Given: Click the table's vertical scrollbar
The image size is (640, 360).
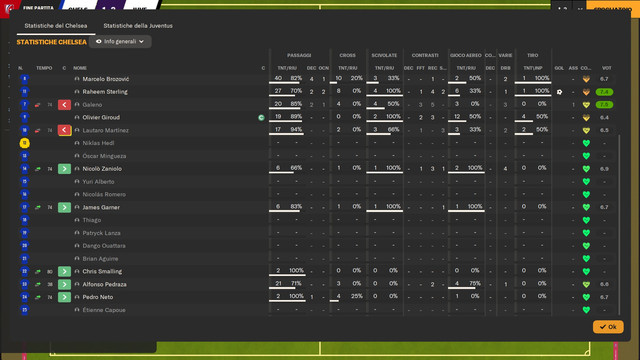Looking at the screenshot, I should point(619,224).
